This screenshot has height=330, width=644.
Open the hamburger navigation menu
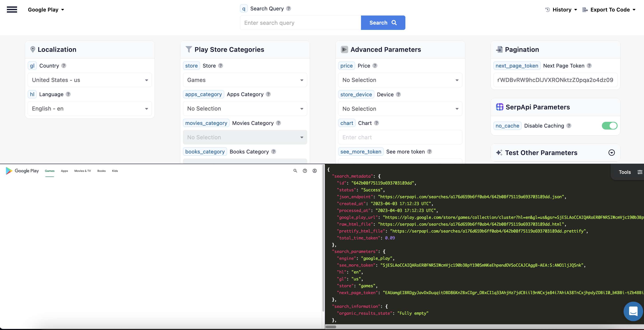click(x=12, y=10)
